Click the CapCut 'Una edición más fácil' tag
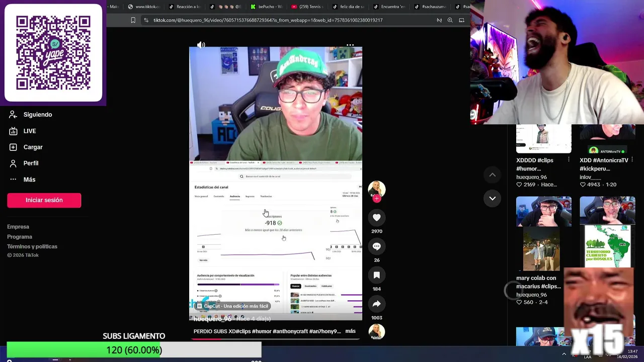Viewport: 644px width, 362px height. pyautogui.click(x=232, y=306)
